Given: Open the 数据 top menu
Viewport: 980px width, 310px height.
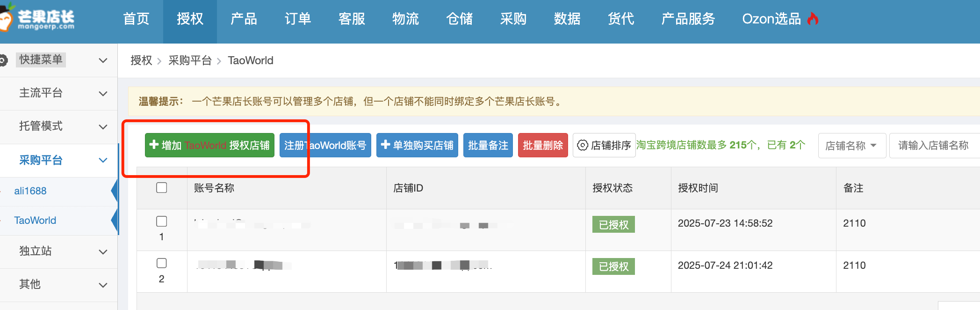Looking at the screenshot, I should click(x=567, y=19).
